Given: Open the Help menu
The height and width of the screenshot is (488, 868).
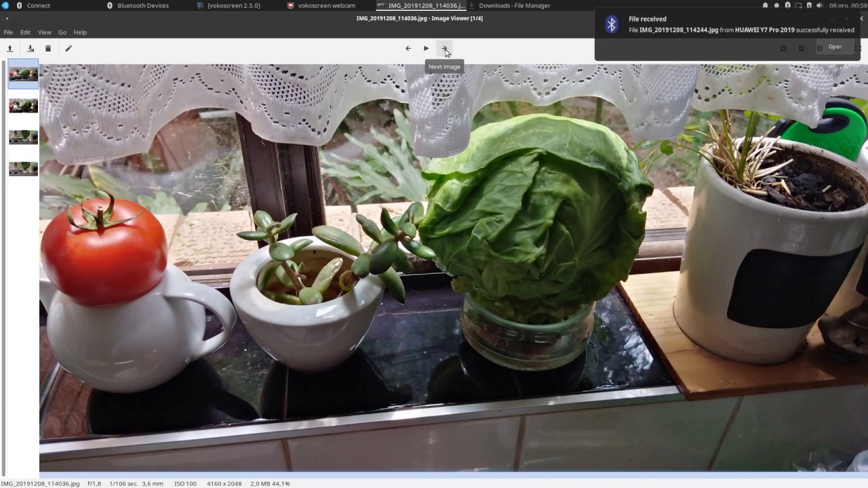Looking at the screenshot, I should point(80,32).
